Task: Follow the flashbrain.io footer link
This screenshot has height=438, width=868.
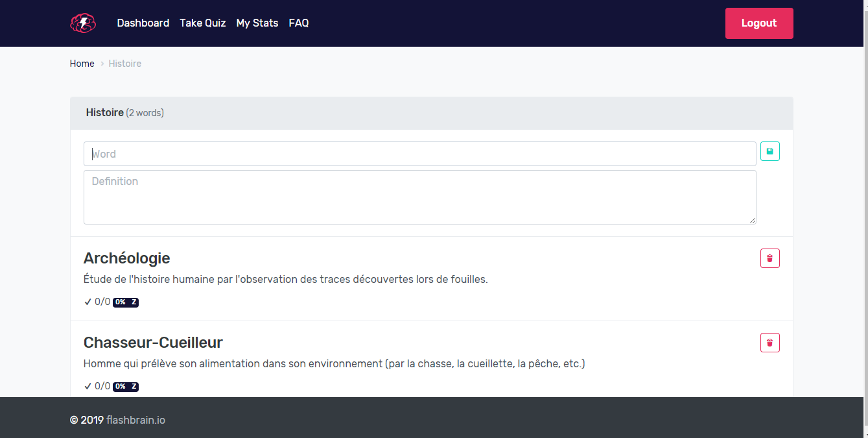Action: [135, 420]
